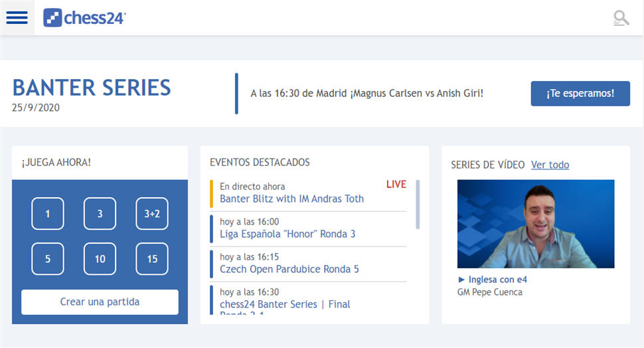The width and height of the screenshot is (644, 348).
Task: Open Liga Española "Honor" Ronda 3
Action: [287, 234]
